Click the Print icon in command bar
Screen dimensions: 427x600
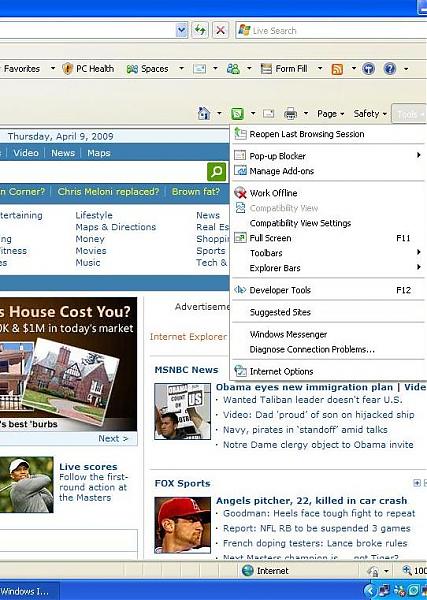(x=290, y=114)
